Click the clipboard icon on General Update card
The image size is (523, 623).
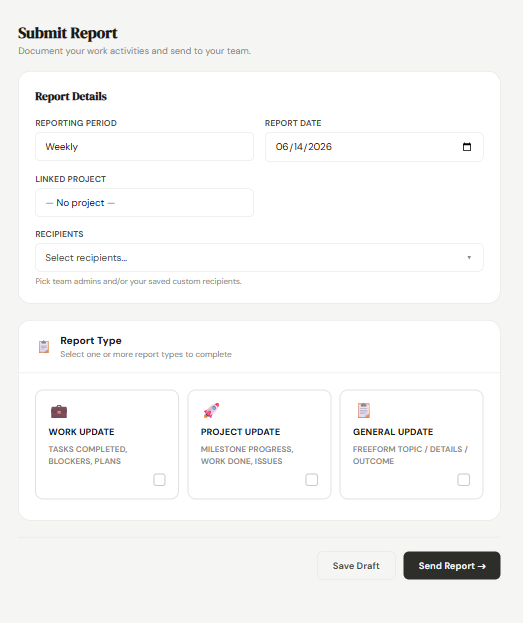pyautogui.click(x=364, y=410)
